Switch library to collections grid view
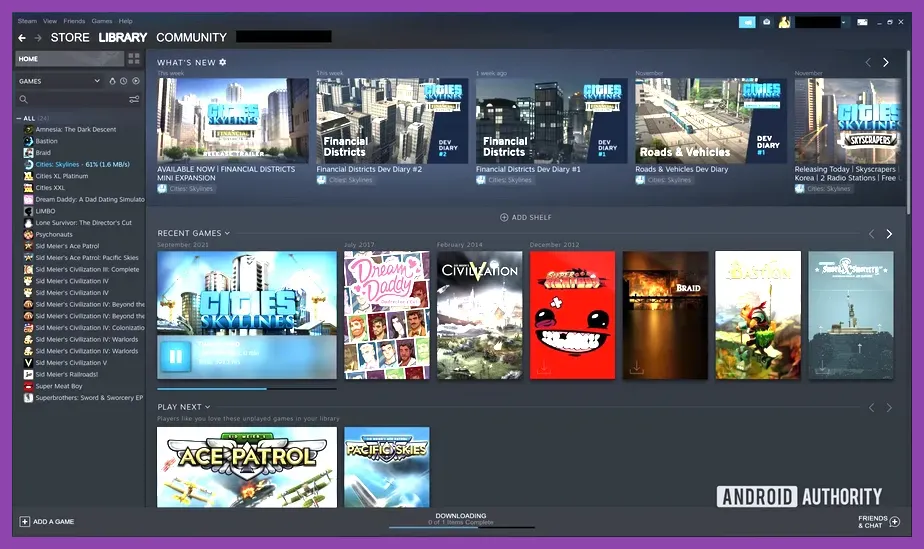924x549 pixels. pos(134,58)
